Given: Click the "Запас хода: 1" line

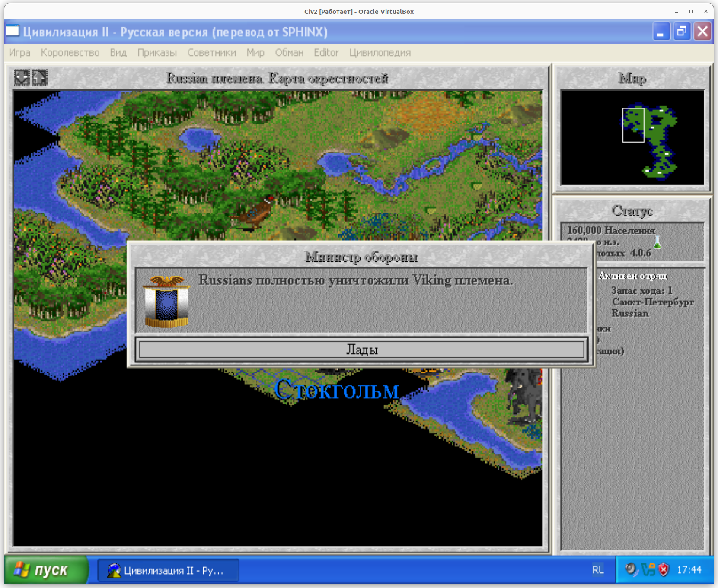Looking at the screenshot, I should click(642, 290).
